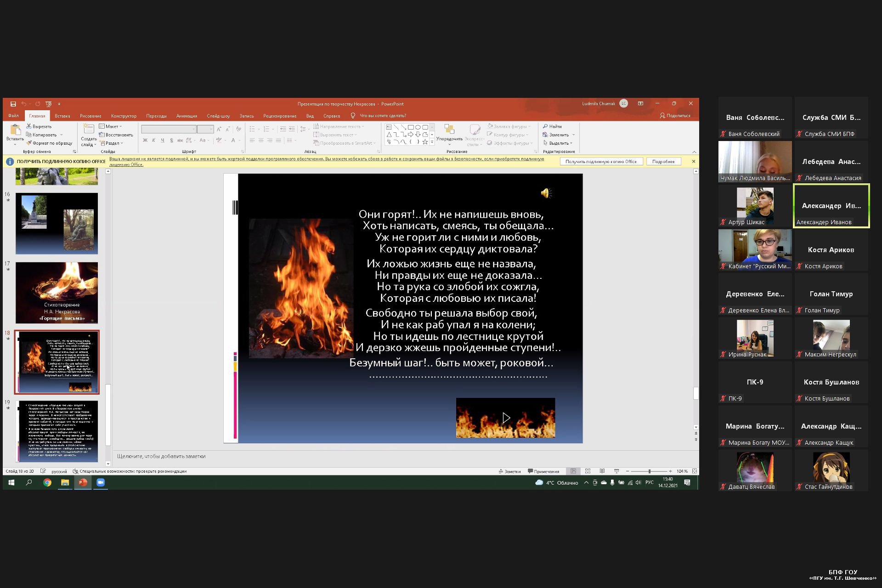
Task: Click the Поделиться share button
Action: click(675, 116)
